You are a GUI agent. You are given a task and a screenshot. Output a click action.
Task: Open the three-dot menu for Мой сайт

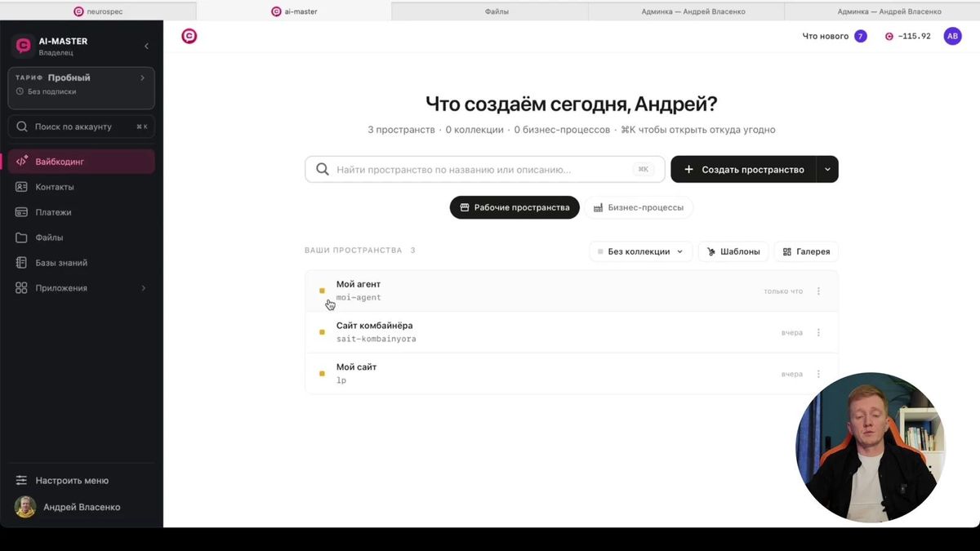point(819,374)
